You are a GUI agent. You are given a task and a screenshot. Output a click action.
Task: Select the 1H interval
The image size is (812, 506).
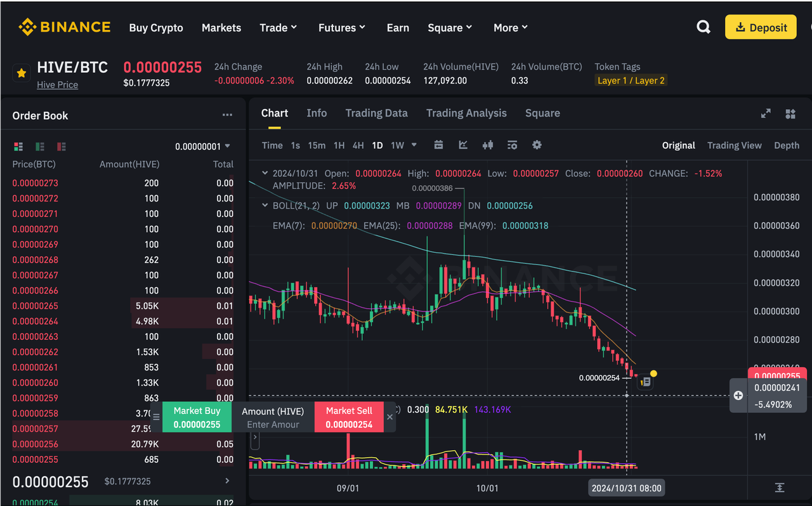pyautogui.click(x=339, y=145)
